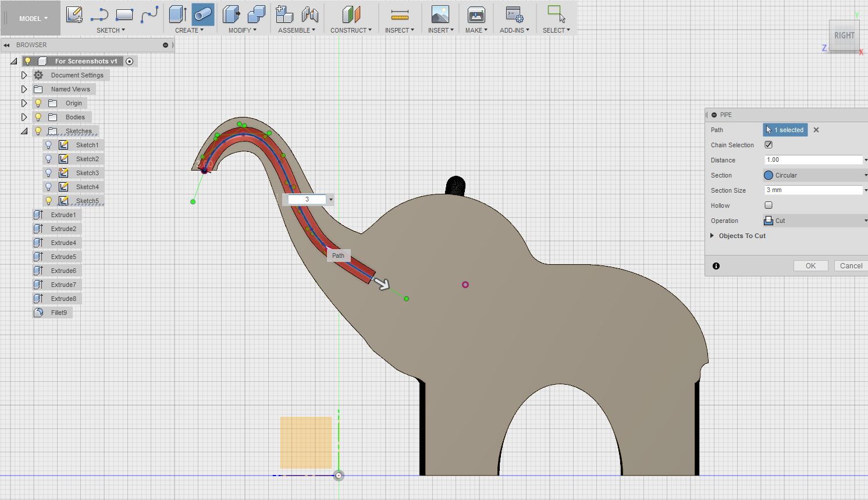Select the 3D Print icon under Make
The width and height of the screenshot is (868, 500).
(476, 14)
